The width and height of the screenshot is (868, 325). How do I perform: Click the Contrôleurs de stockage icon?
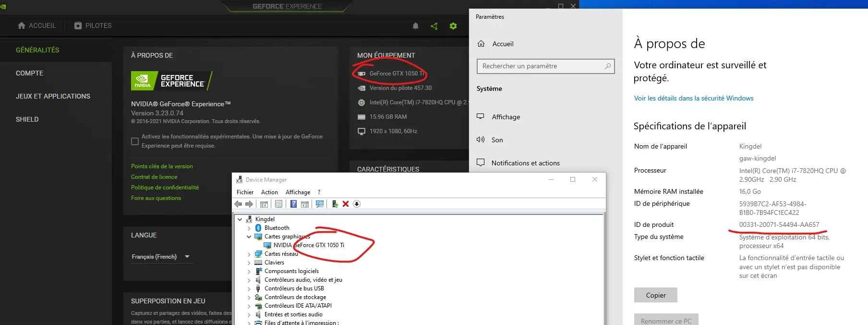pos(258,297)
